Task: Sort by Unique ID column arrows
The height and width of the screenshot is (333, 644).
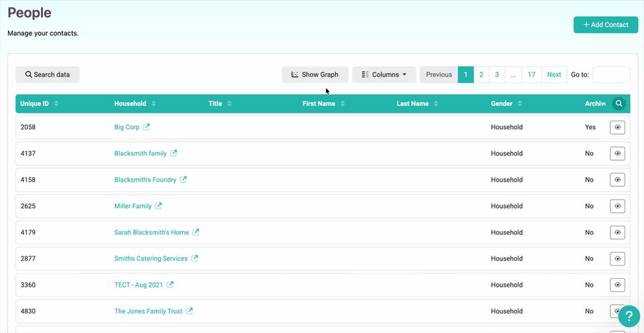Action: 56,104
